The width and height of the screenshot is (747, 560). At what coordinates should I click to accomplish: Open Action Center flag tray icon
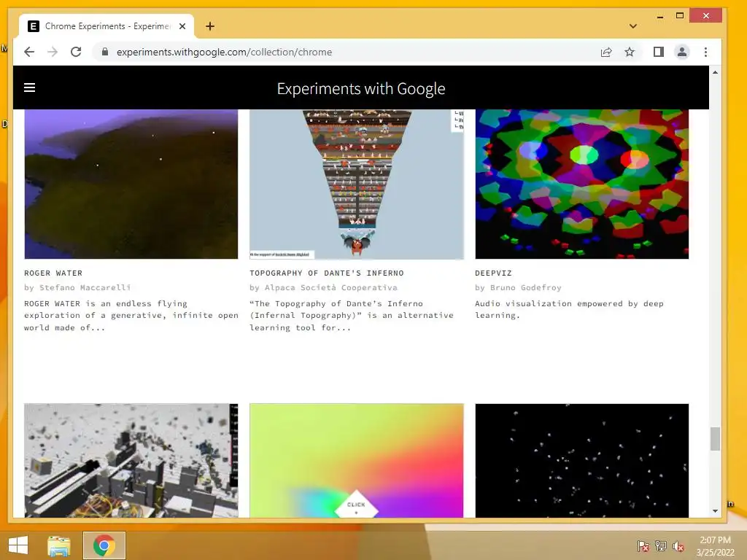coord(643,546)
